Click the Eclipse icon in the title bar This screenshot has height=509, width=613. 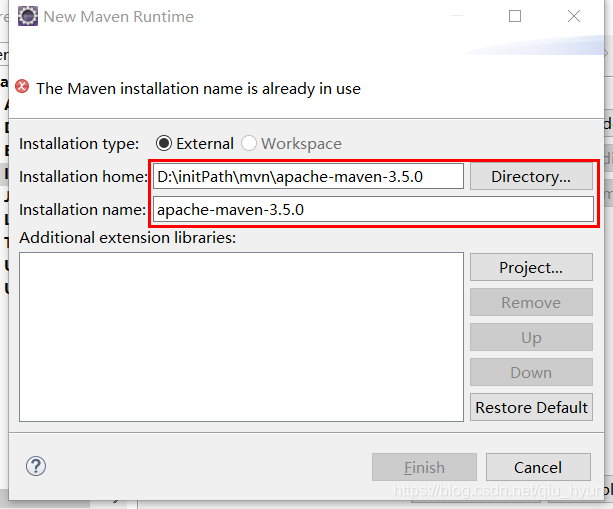28,16
